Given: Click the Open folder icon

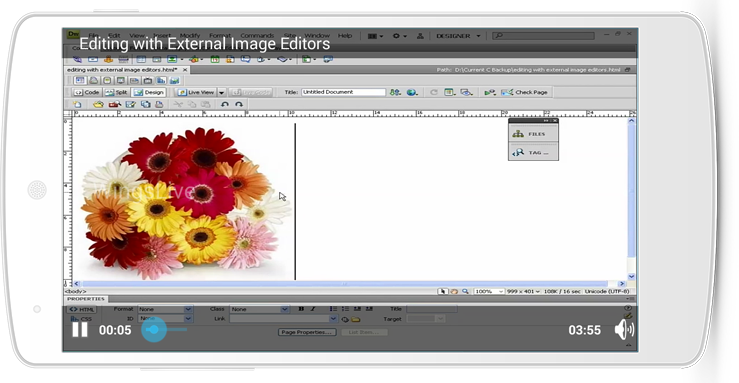Looking at the screenshot, I should (98, 105).
